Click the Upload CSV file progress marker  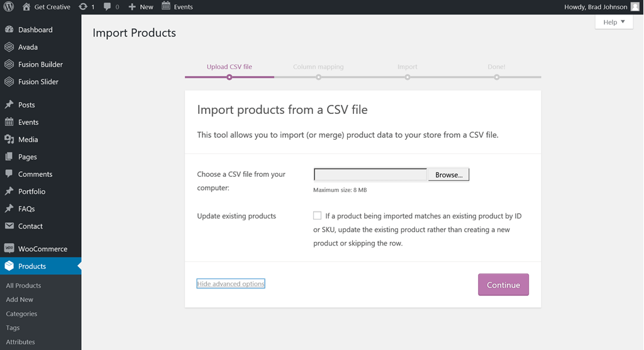[229, 77]
